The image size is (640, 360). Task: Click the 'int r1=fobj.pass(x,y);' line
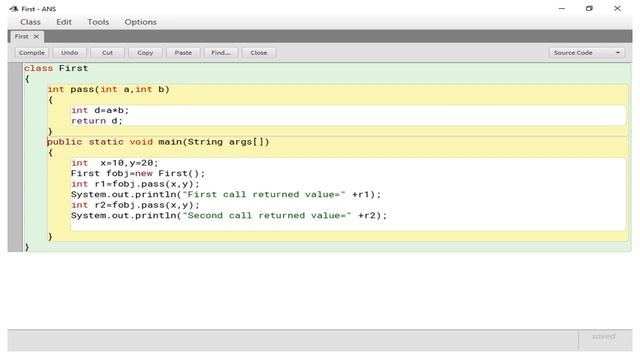(x=136, y=184)
